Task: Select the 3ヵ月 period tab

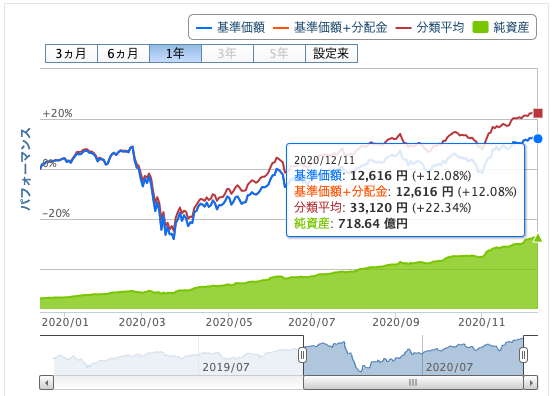Action: (x=71, y=54)
